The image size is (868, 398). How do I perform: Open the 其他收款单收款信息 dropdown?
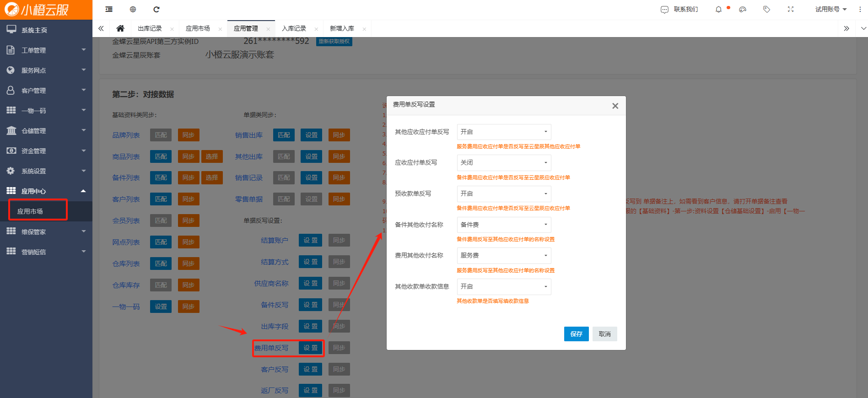point(504,286)
